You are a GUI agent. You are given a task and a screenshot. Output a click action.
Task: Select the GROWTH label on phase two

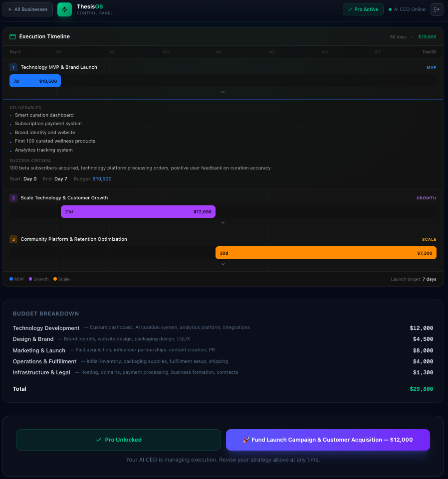point(426,198)
